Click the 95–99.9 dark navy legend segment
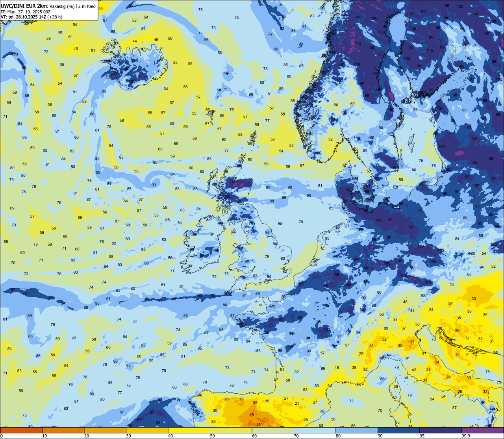 pyautogui.click(x=441, y=430)
